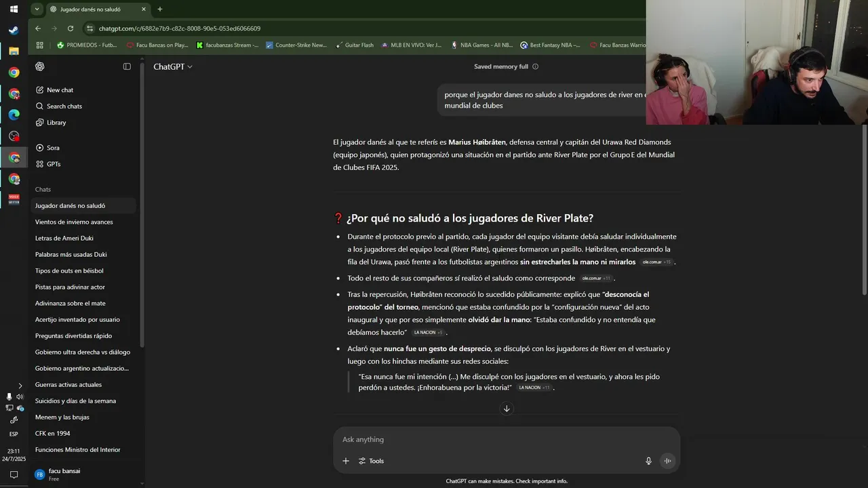Viewport: 868px width, 488px height.
Task: Open the ole.com.ar +15 source citation
Action: tap(657, 262)
